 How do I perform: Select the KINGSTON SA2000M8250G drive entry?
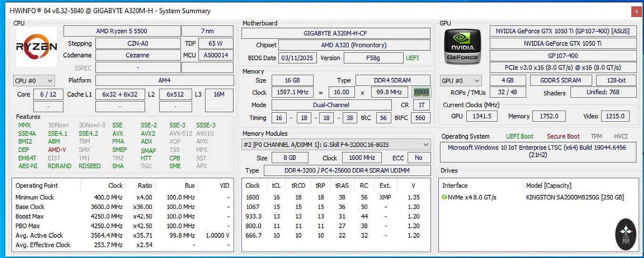pos(575,198)
